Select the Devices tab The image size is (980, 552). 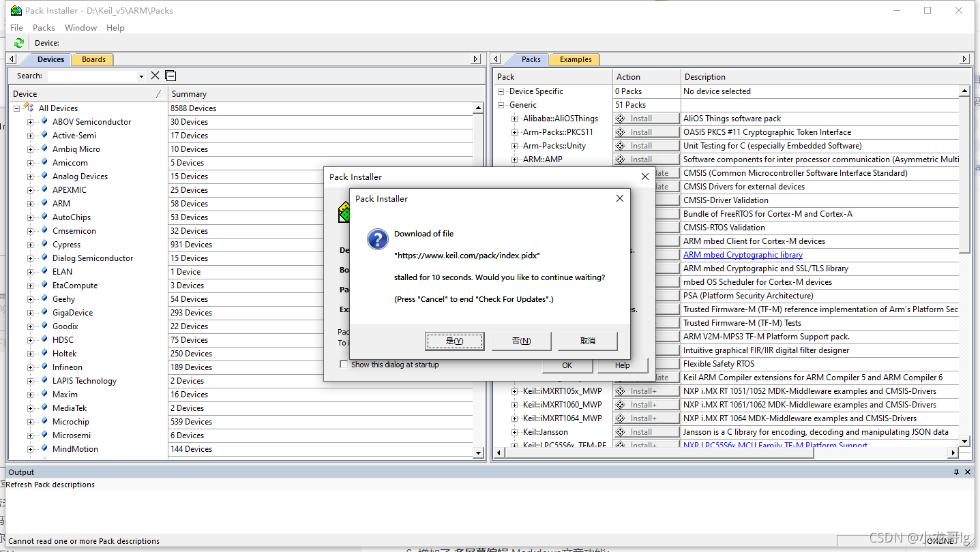coord(50,59)
